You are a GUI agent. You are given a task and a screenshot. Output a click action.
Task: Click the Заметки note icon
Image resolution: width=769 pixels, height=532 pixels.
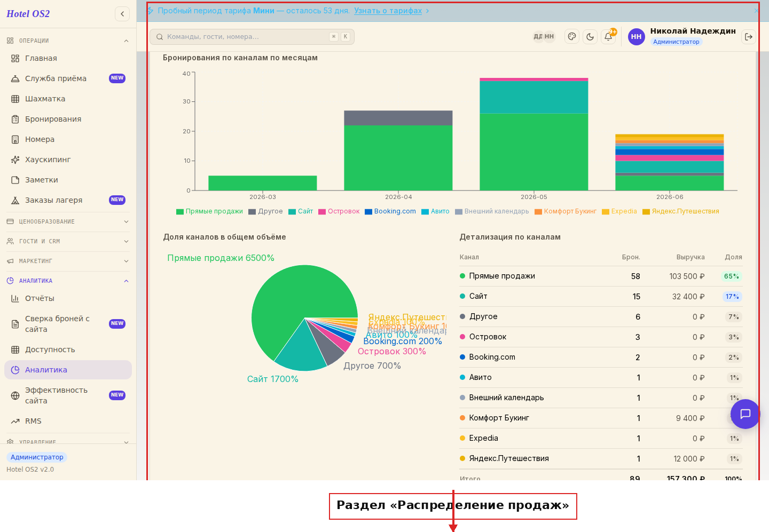(15, 180)
